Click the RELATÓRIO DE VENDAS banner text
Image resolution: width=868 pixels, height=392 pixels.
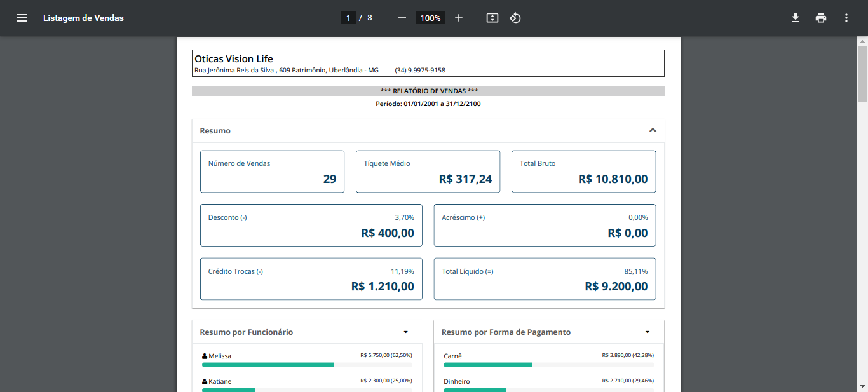coord(429,91)
